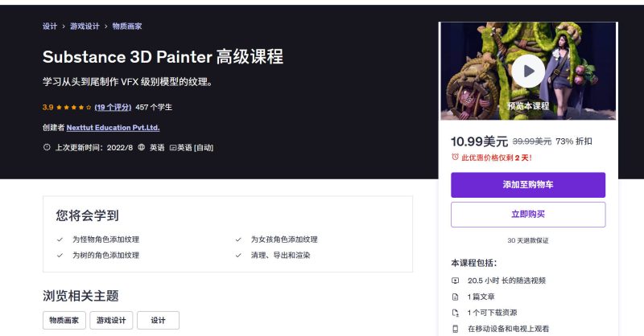Select the 物质画家 topic tag
Image resolution: width=644 pixels, height=336 pixels.
coord(64,321)
